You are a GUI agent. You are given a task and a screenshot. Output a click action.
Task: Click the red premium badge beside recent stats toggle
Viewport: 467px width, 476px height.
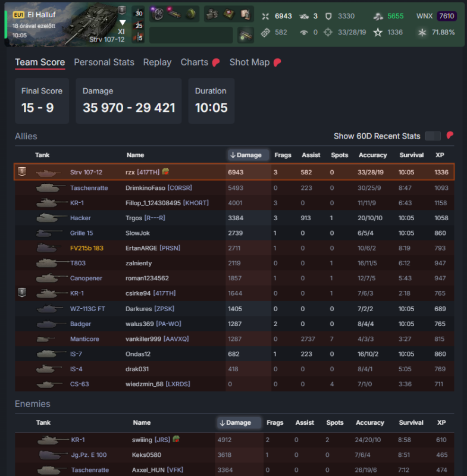tap(450, 135)
